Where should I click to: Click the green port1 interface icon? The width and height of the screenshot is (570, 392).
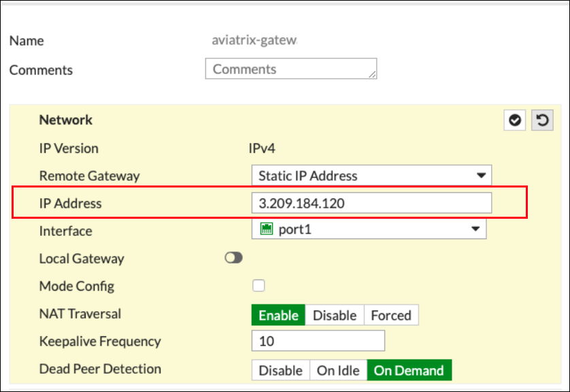267,230
